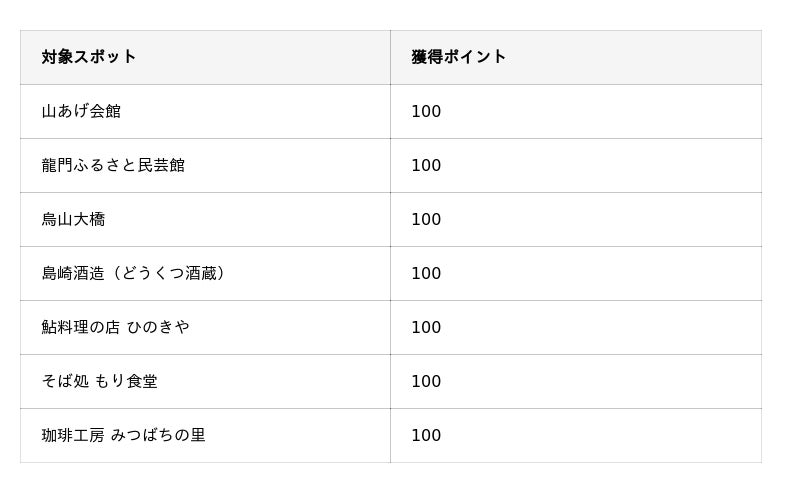Select the 島崎酒造（どうくつ酒蔵） cell
Image resolution: width=800 pixels, height=493 pixels.
[x=205, y=274]
